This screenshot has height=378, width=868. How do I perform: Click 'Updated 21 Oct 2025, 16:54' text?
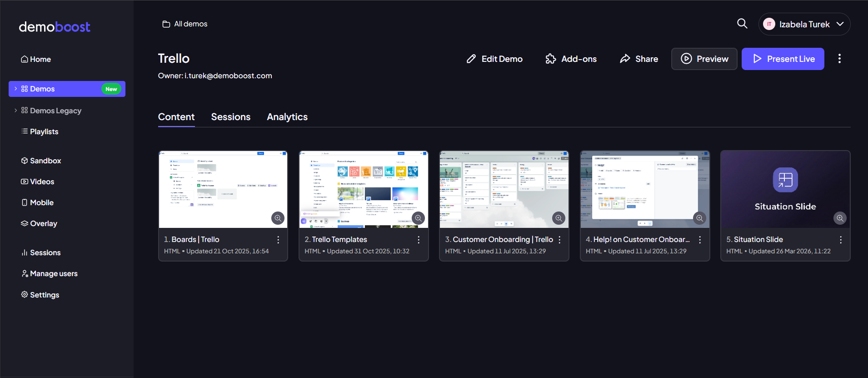coord(227,251)
